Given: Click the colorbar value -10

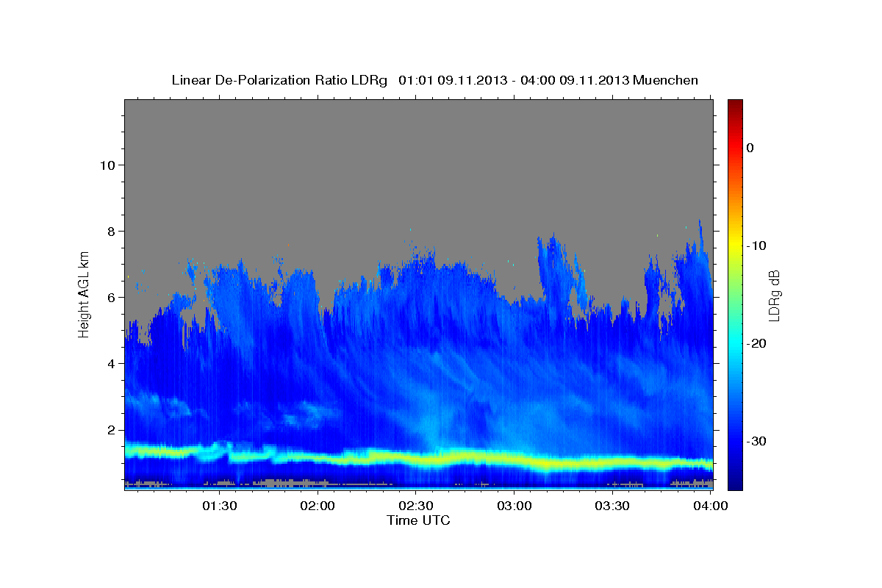Looking at the screenshot, I should [x=757, y=245].
